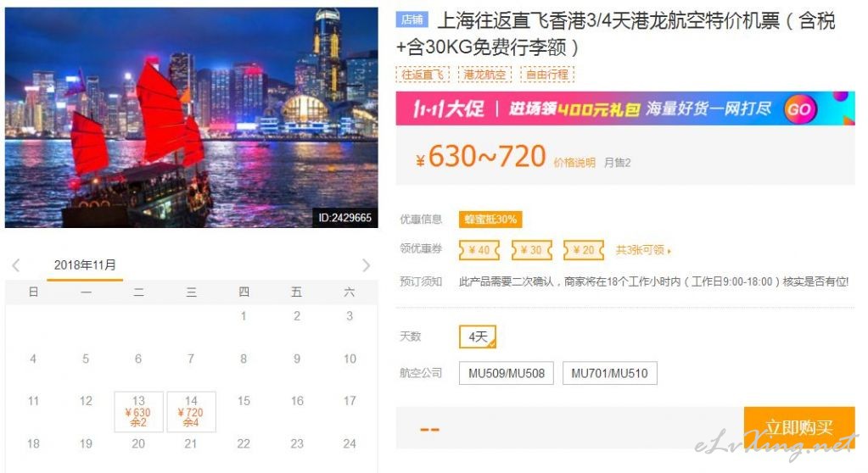
Task: Click the 往返直飞 tag
Action: [423, 74]
